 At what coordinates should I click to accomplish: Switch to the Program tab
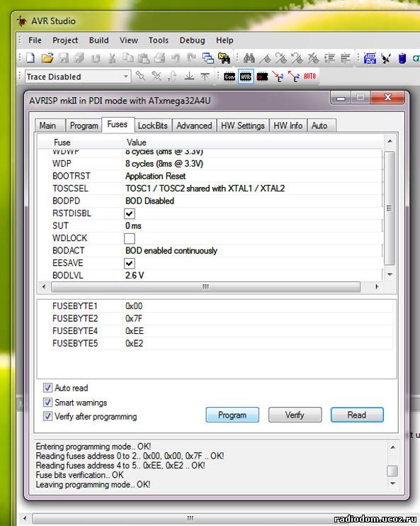tap(84, 125)
